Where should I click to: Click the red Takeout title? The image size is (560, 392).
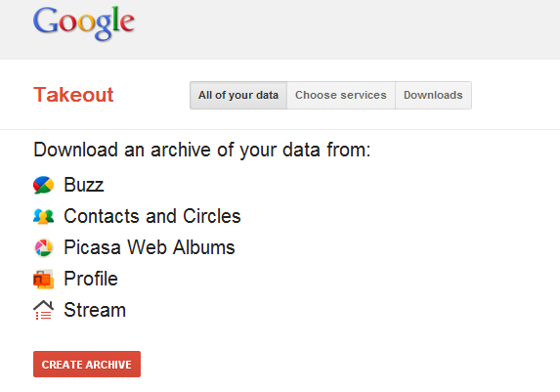[x=73, y=95]
